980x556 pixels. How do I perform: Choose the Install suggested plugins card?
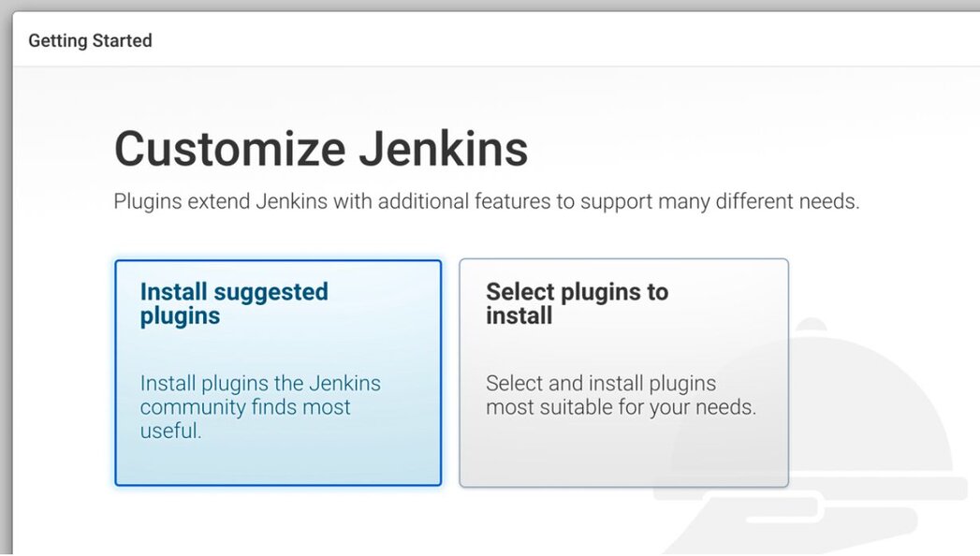point(278,373)
